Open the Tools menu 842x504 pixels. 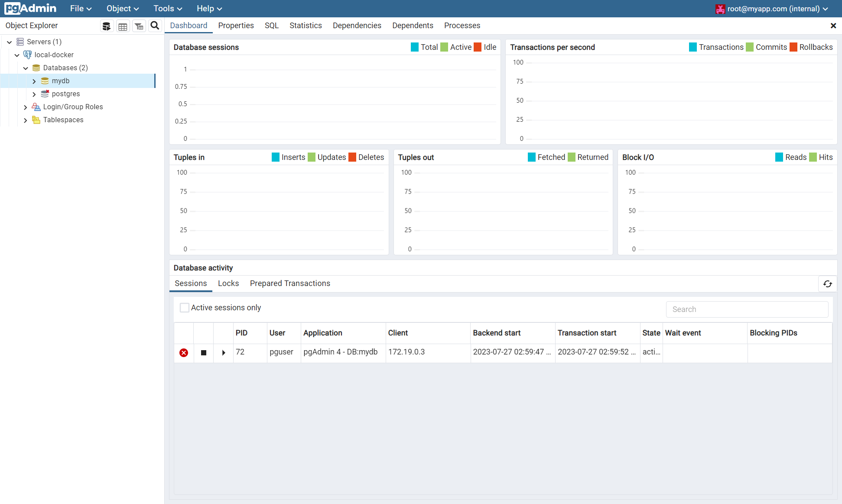click(x=167, y=9)
